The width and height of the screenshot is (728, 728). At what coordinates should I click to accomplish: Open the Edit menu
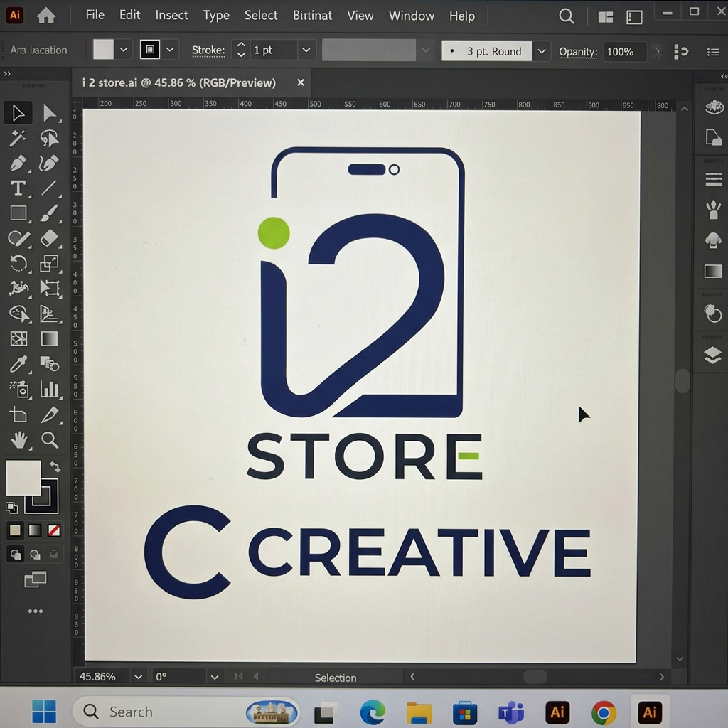click(x=129, y=15)
